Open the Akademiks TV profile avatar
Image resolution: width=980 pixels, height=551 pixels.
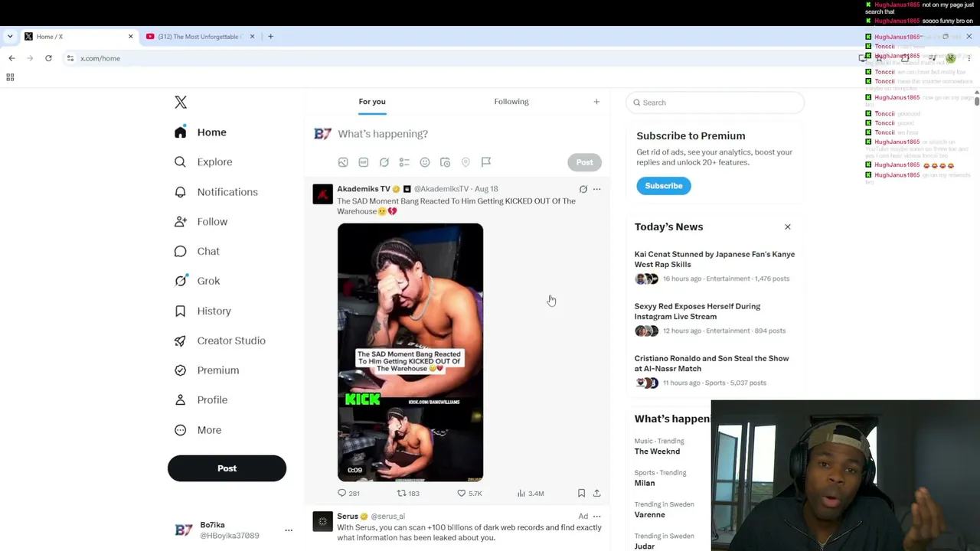point(323,194)
